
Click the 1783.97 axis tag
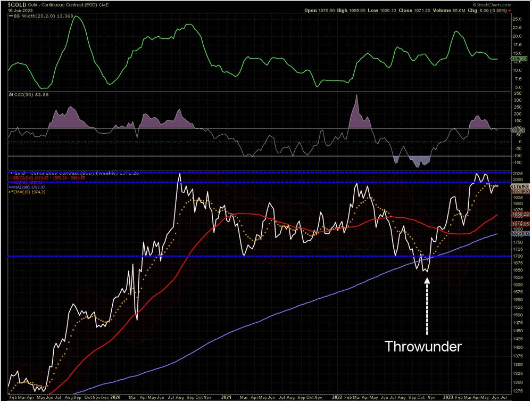tap(520, 234)
